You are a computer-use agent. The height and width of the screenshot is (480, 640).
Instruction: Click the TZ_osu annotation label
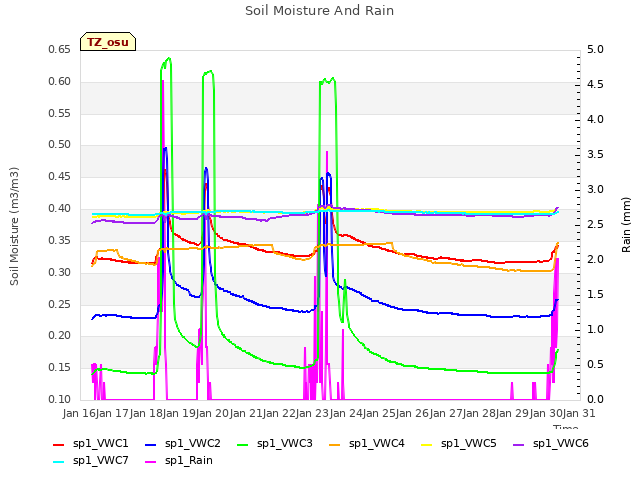(108, 42)
